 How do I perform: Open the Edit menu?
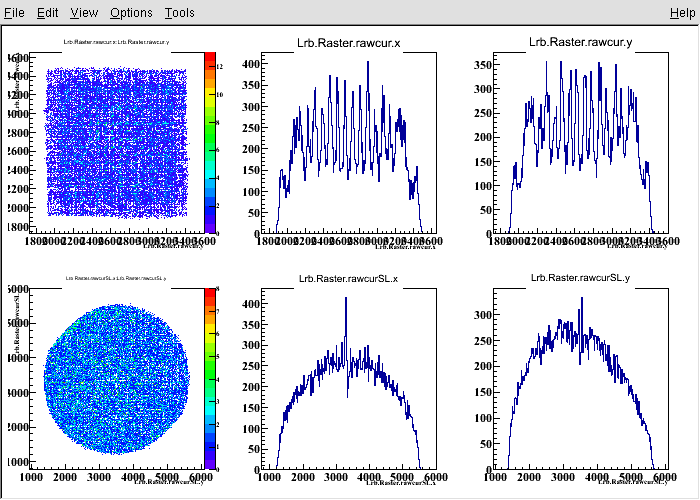(x=47, y=12)
